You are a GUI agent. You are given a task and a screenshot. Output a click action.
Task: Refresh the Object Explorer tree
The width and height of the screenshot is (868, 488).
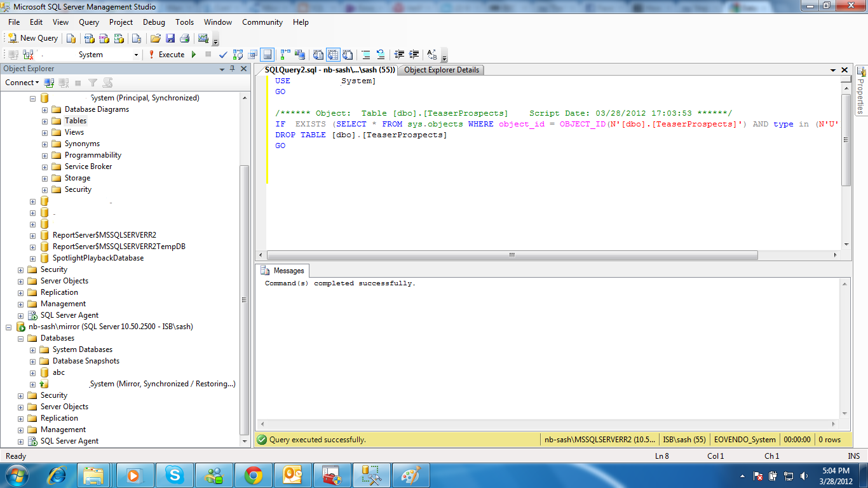107,83
